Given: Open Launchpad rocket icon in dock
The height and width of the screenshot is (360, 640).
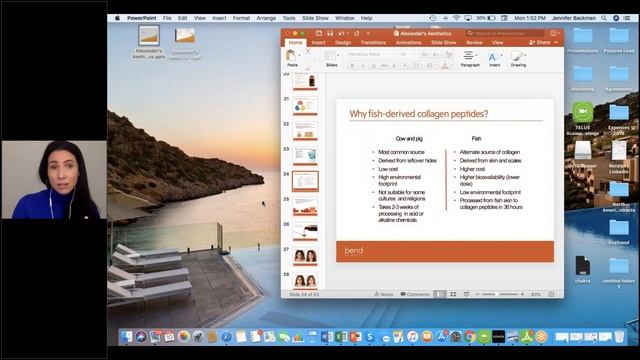Looking at the screenshot, I should pos(198,337).
